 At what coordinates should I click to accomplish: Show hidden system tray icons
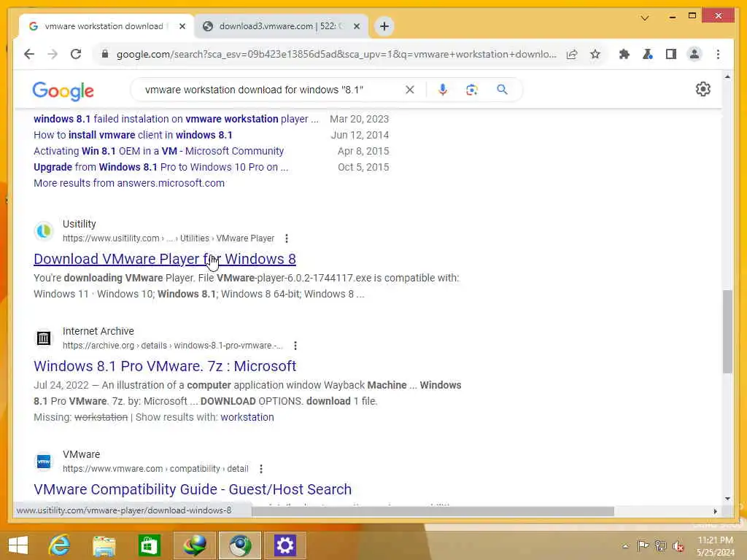[625, 546]
